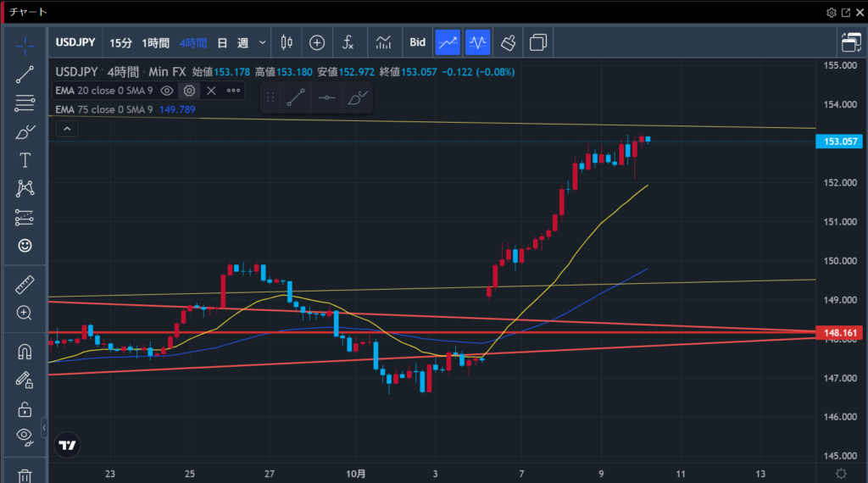The width and height of the screenshot is (868, 483).
Task: Click the Bid price button
Action: pyautogui.click(x=418, y=42)
